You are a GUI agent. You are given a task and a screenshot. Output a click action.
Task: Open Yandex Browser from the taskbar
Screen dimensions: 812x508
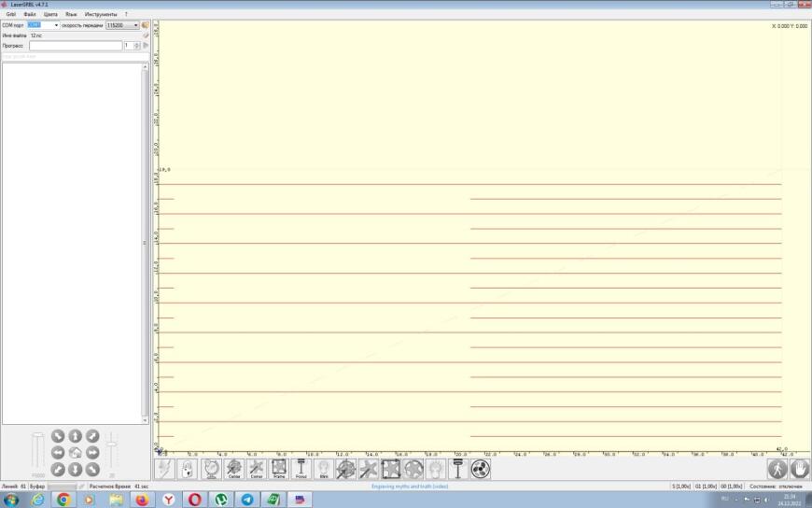[168, 500]
